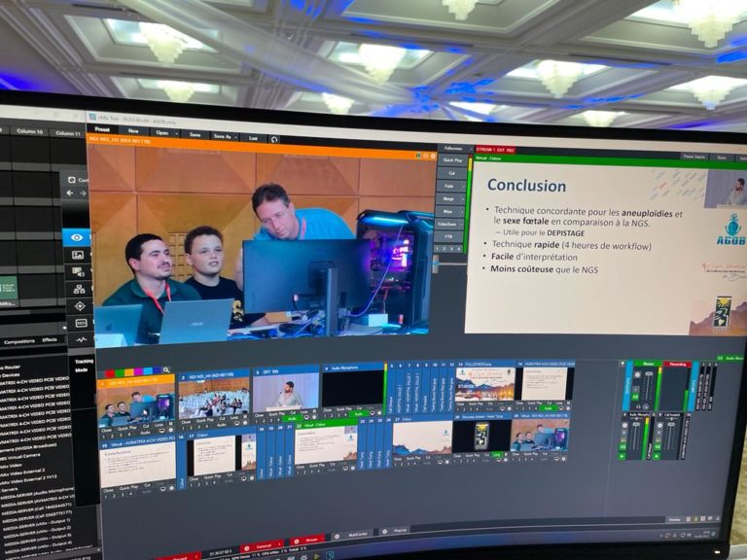Expand the Merge transition dropdown arrow
The image size is (747, 560).
click(465, 198)
